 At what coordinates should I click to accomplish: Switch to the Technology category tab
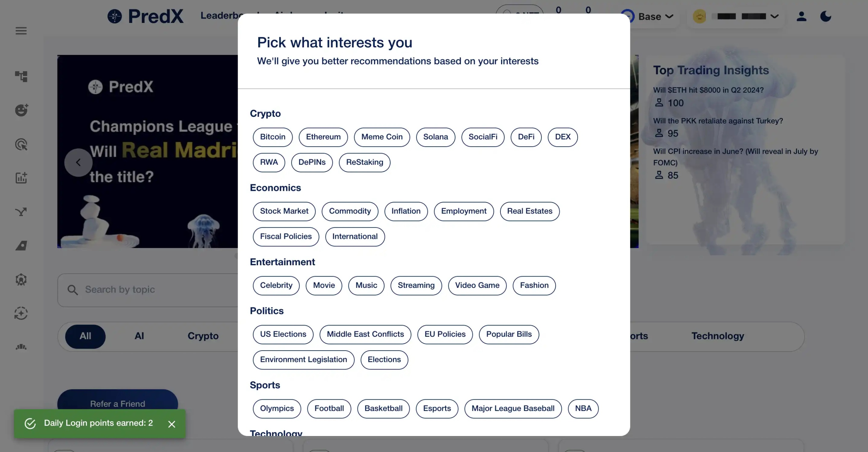coord(718,336)
